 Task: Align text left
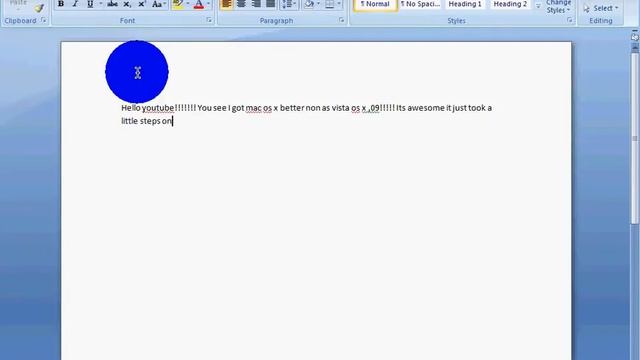227,4
